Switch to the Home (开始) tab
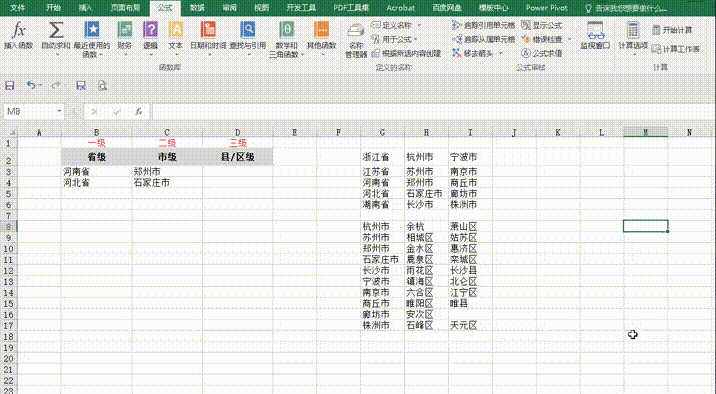716x394 pixels. click(53, 8)
